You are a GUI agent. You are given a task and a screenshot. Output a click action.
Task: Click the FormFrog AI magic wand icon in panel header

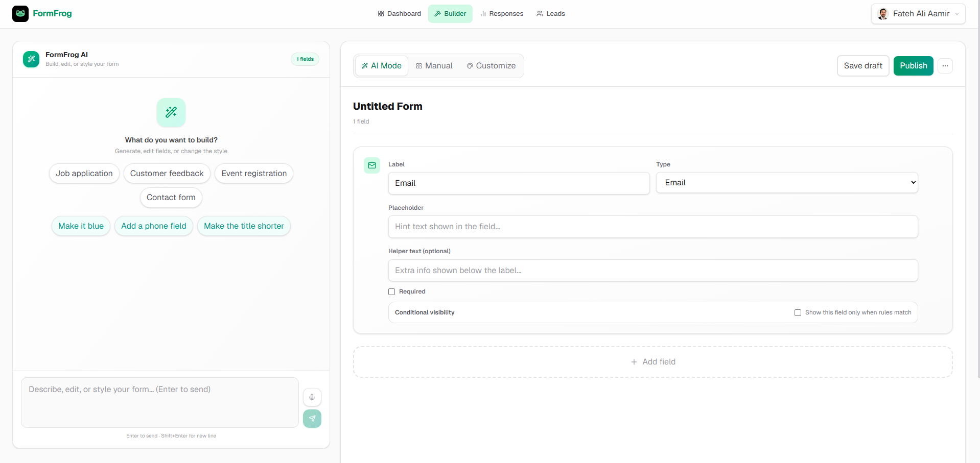click(31, 59)
